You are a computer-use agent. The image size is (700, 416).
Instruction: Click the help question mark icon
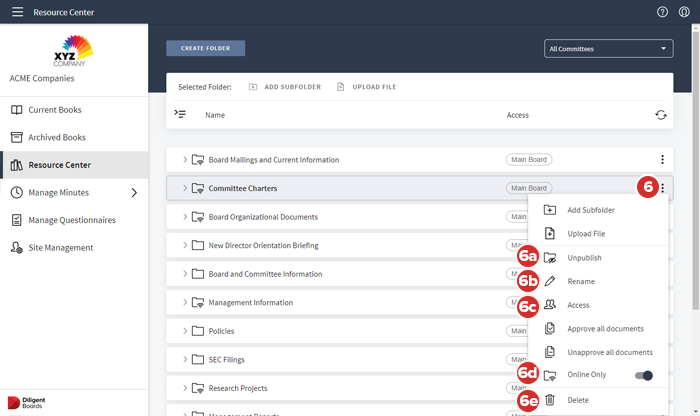tap(662, 12)
